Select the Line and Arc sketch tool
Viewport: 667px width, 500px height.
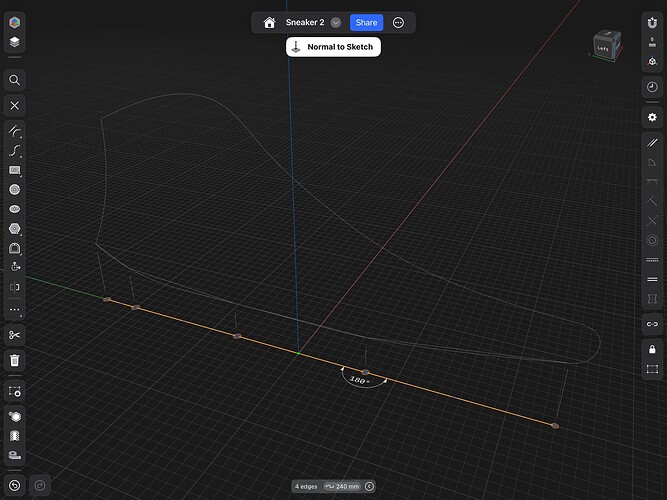tap(14, 131)
